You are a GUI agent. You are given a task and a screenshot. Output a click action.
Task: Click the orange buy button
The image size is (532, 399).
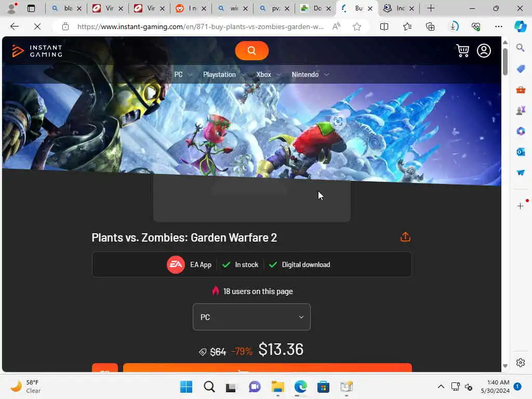coord(268,368)
